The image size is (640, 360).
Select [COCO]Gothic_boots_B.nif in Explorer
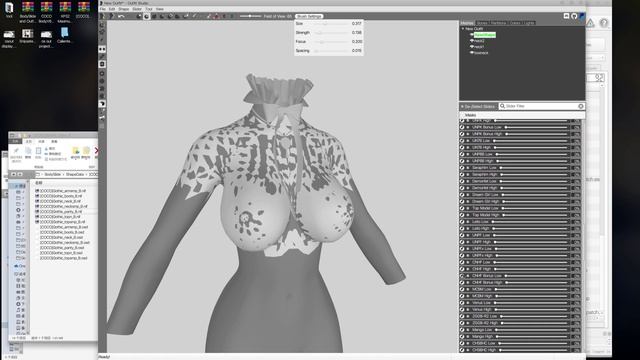pos(60,196)
